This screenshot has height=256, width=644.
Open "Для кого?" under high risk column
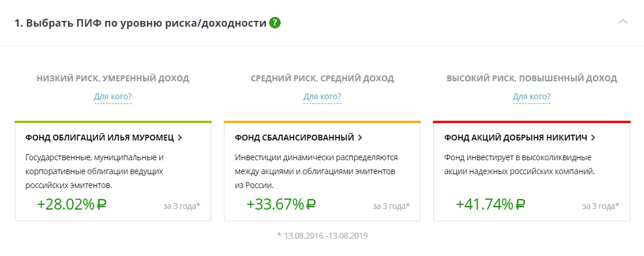532,96
